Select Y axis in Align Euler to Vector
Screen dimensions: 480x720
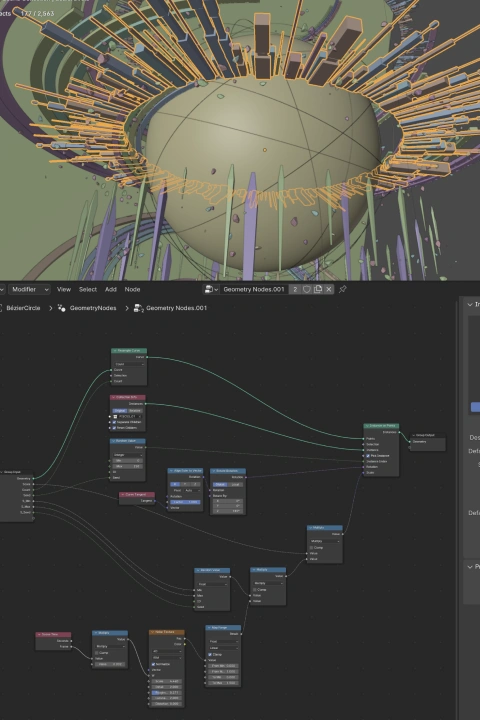[x=185, y=484]
